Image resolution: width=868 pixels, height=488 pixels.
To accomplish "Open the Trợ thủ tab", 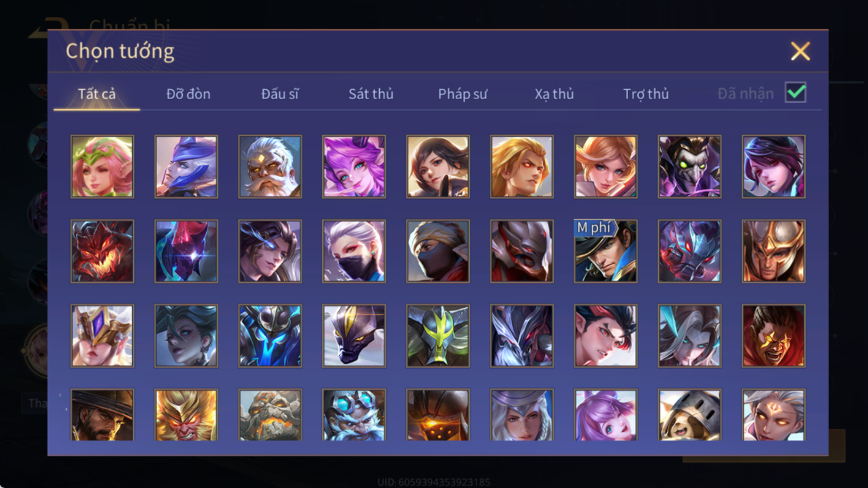I will (x=646, y=94).
